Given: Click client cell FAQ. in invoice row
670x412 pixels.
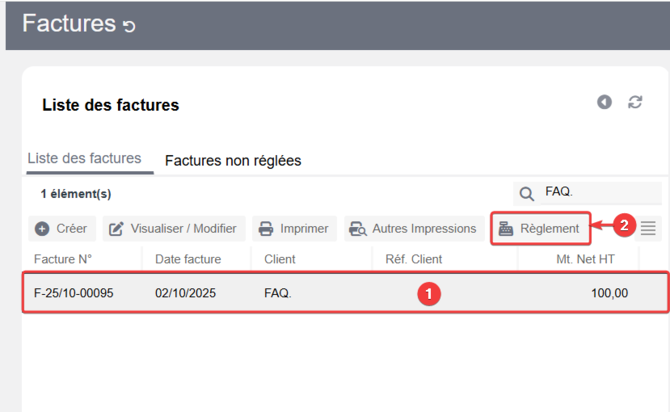Looking at the screenshot, I should click(x=278, y=293).
